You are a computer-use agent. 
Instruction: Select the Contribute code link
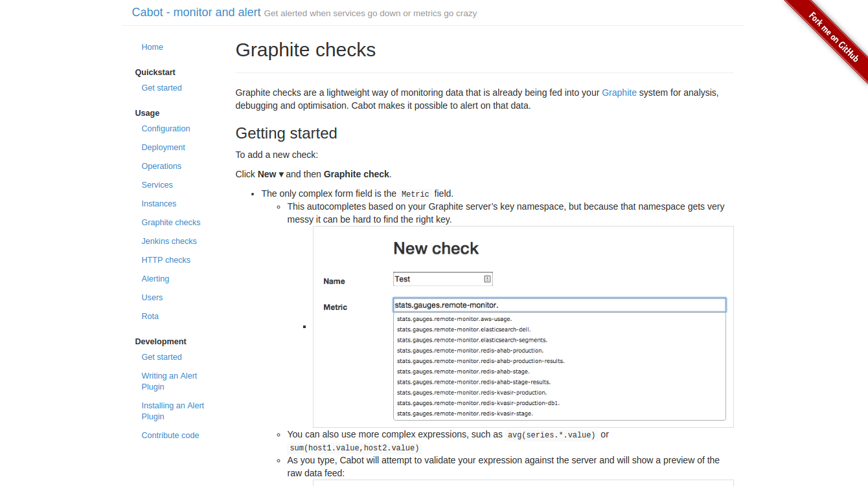(170, 436)
